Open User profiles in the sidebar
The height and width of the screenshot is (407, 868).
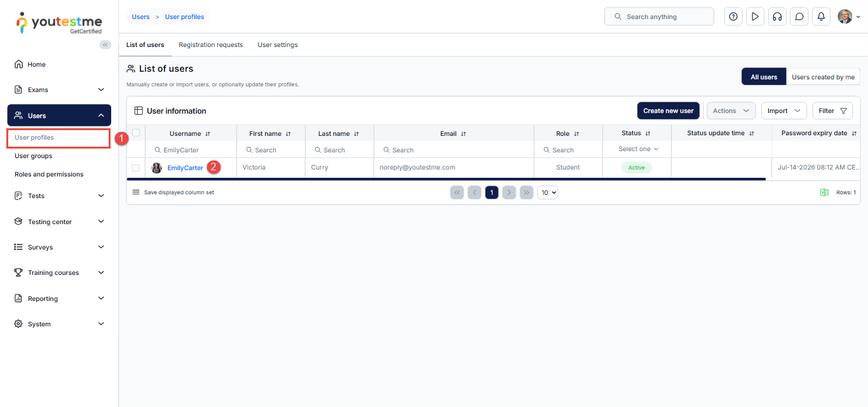tap(34, 138)
